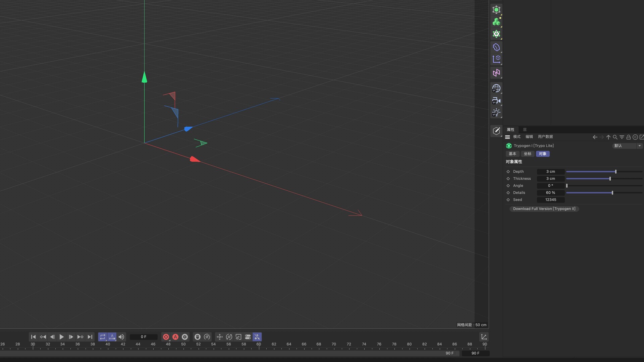
Task: Select the pink symmetry tool
Action: click(496, 73)
